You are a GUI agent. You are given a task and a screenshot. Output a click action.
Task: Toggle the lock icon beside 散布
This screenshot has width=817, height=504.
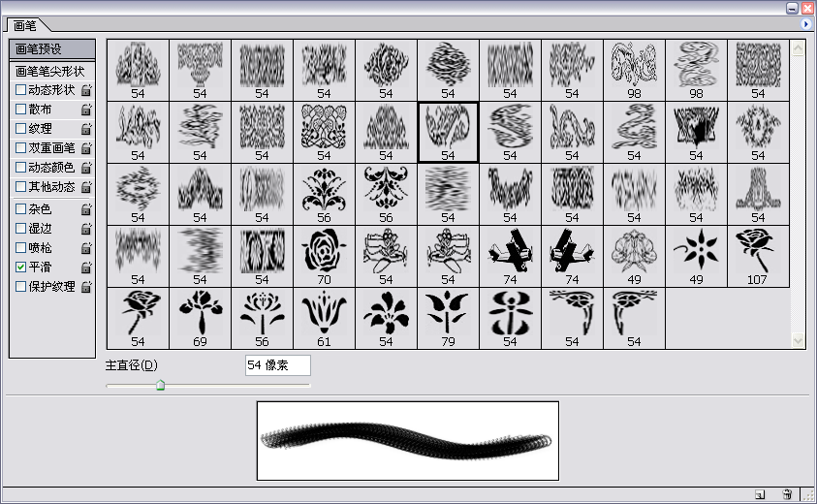click(x=86, y=110)
